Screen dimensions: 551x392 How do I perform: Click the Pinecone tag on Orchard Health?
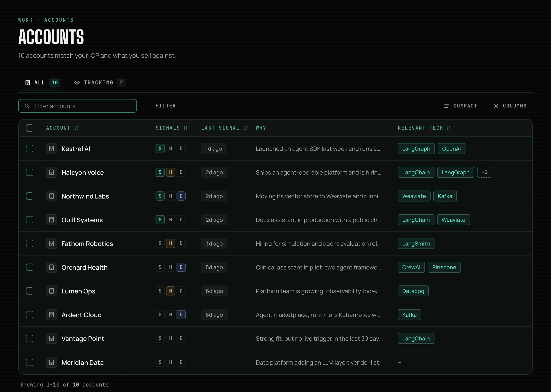coord(444,267)
